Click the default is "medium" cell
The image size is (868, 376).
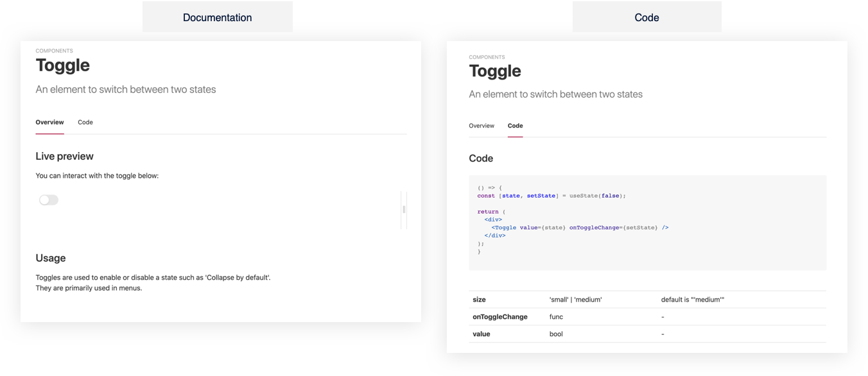coord(692,300)
